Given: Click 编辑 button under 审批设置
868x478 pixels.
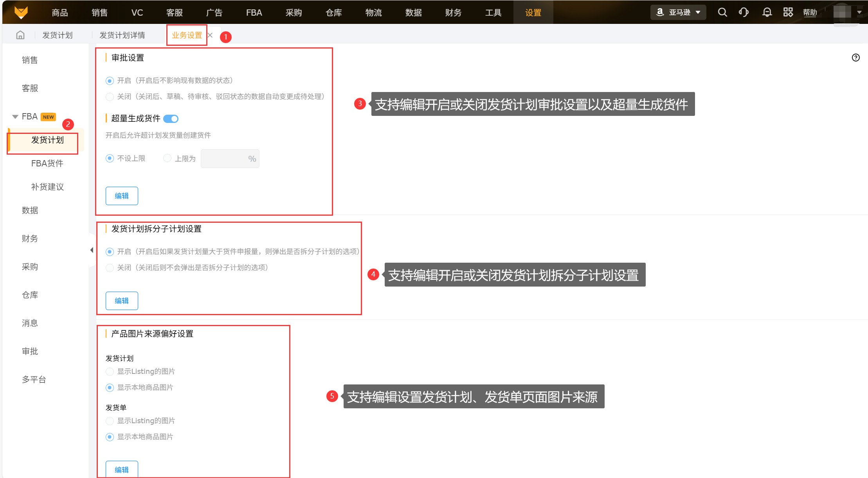Looking at the screenshot, I should click(x=122, y=196).
